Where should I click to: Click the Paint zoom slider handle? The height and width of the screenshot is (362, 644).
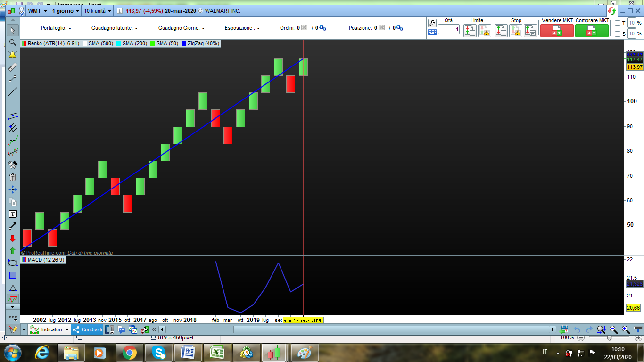click(x=610, y=337)
